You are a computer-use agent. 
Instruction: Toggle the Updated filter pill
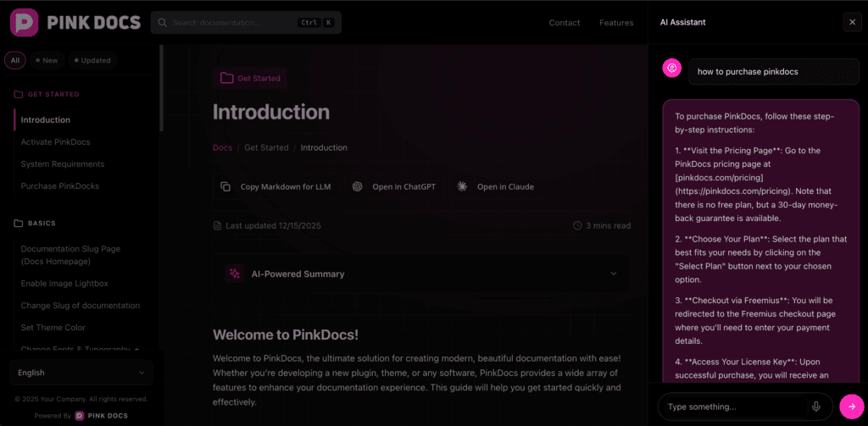click(92, 60)
